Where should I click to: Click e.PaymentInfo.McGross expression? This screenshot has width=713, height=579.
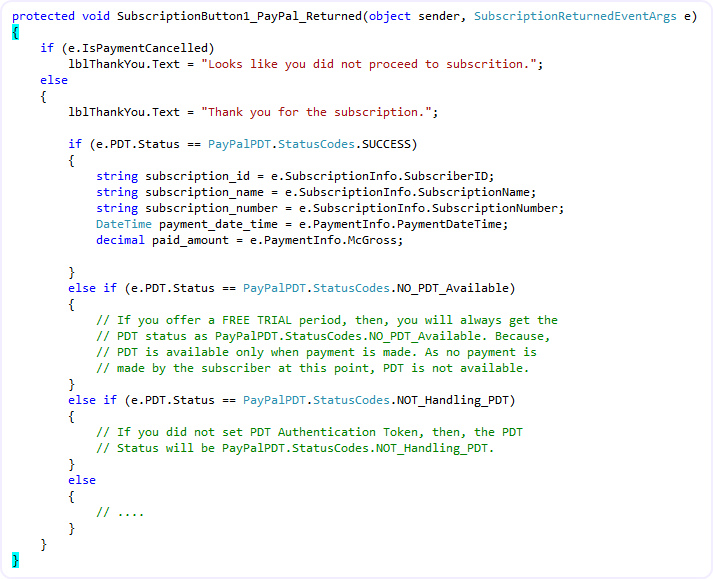pos(323,240)
